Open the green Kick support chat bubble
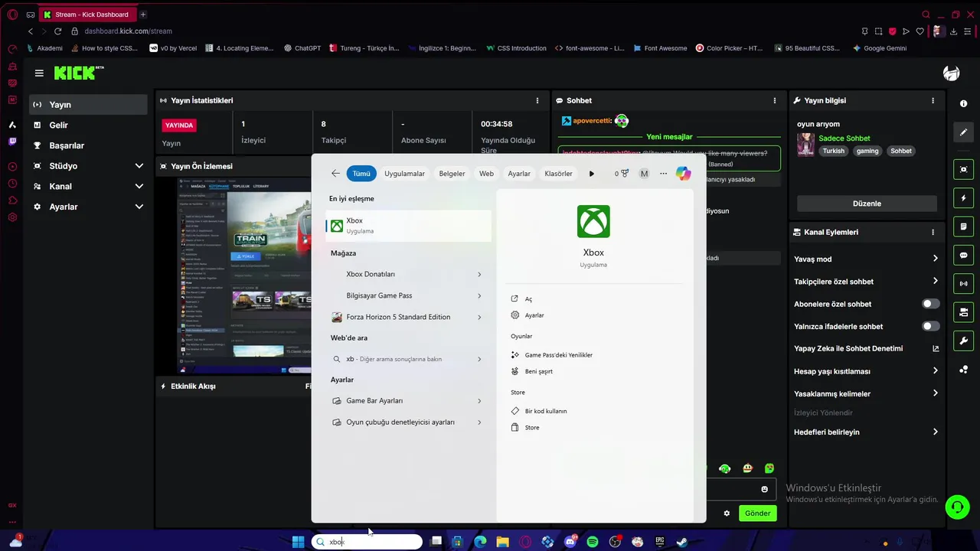 956,507
